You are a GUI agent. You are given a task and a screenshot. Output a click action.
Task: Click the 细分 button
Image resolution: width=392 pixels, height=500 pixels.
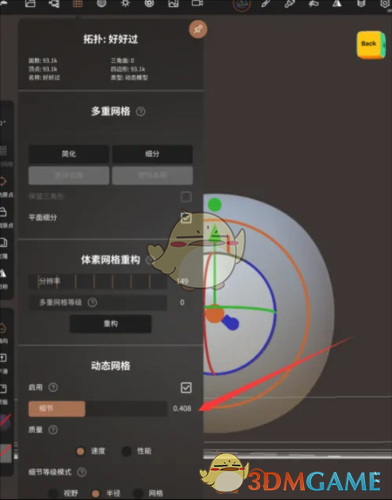(152, 154)
